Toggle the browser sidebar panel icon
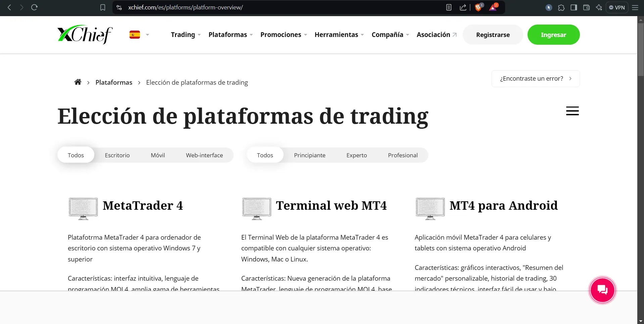 574,7
